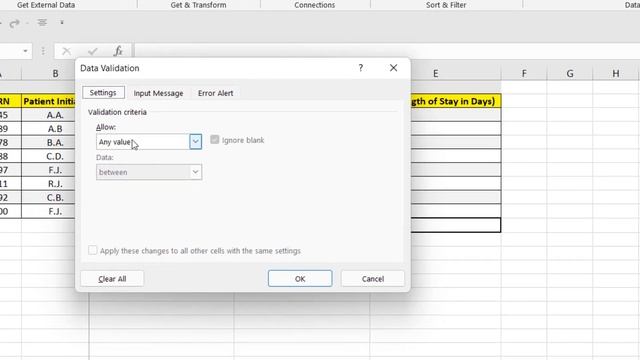Screen dimensions: 640x360
Task: Open the Name Box dropdown arrow
Action: (25, 51)
